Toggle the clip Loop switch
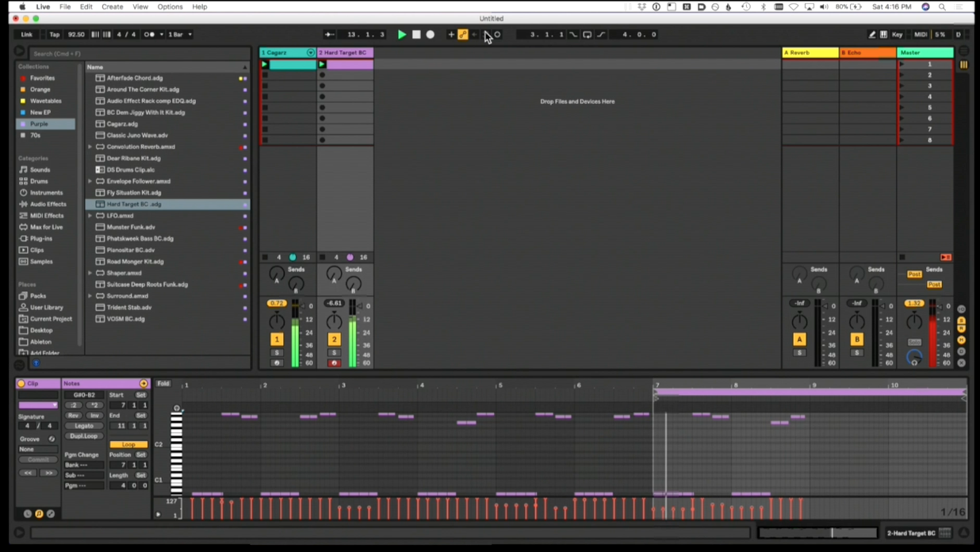This screenshot has height=552, width=980. pyautogui.click(x=128, y=445)
